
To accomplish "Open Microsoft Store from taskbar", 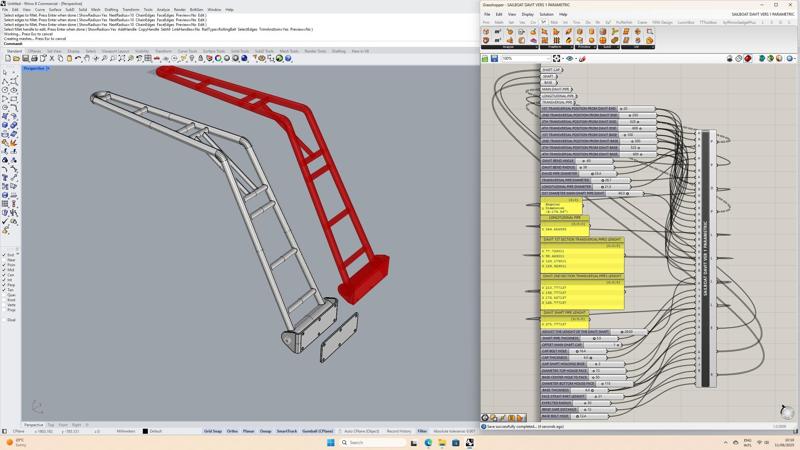I will pos(456,442).
